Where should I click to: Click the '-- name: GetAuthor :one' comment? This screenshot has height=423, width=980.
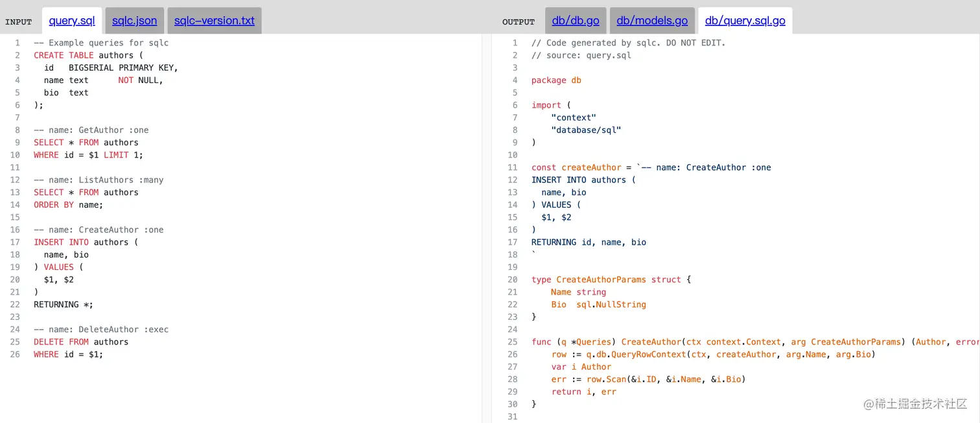91,130
